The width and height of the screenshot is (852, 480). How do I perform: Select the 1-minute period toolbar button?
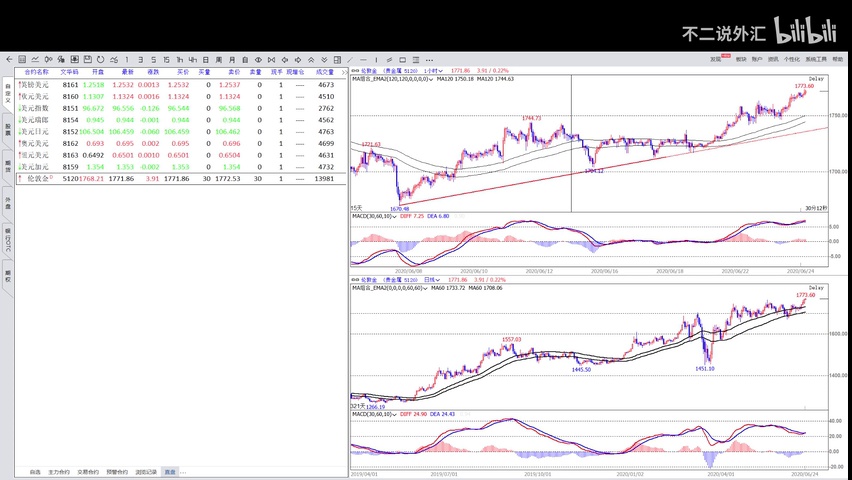127,59
